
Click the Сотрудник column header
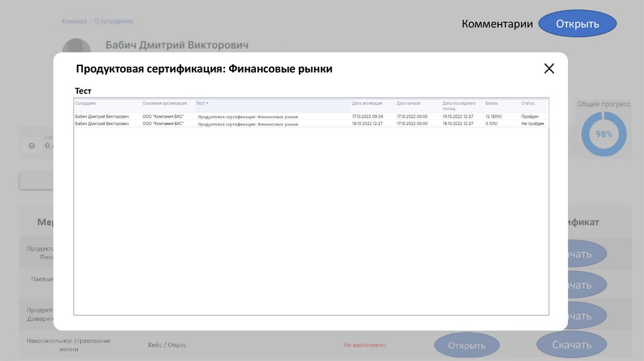point(86,104)
